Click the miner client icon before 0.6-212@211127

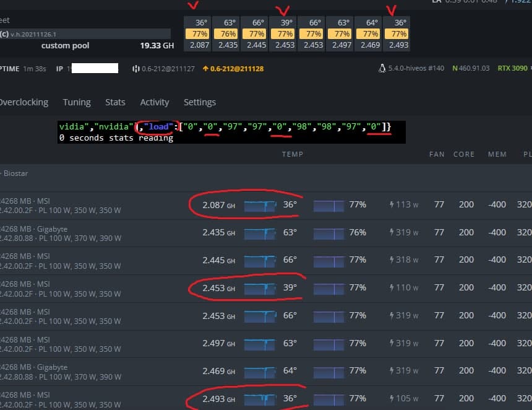point(135,69)
